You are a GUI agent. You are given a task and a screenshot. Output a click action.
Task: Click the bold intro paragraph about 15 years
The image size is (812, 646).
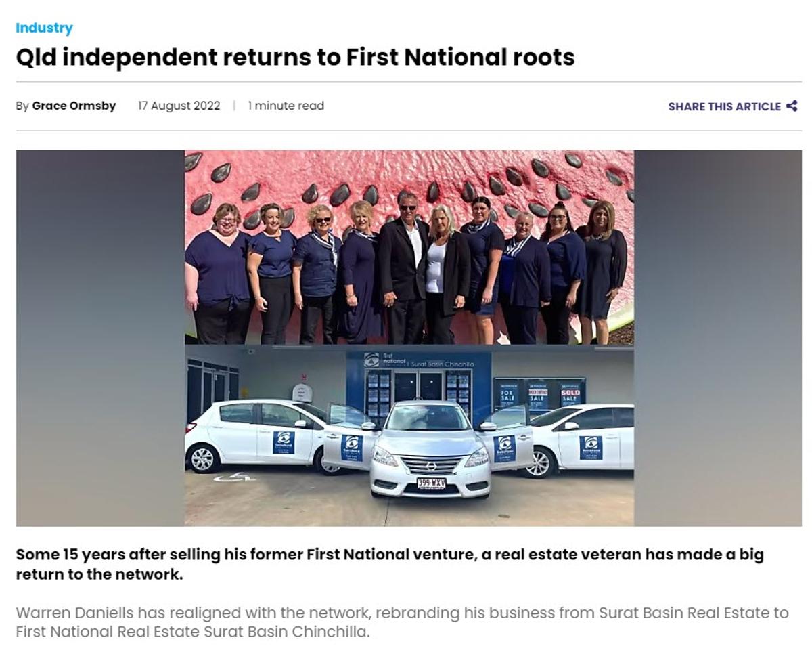[390, 564]
